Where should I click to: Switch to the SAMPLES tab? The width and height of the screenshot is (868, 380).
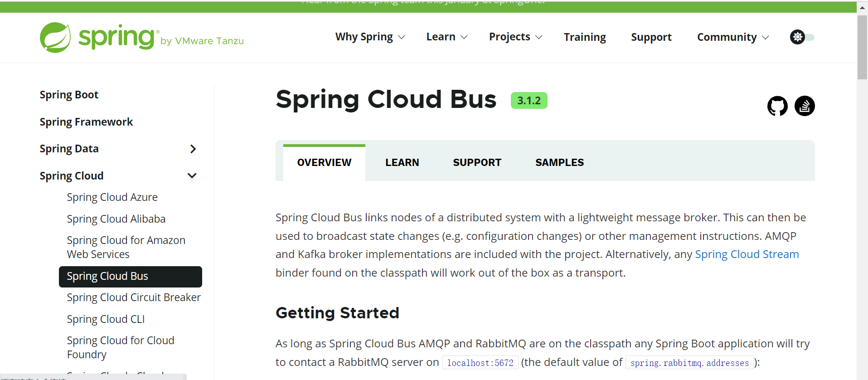pyautogui.click(x=559, y=162)
